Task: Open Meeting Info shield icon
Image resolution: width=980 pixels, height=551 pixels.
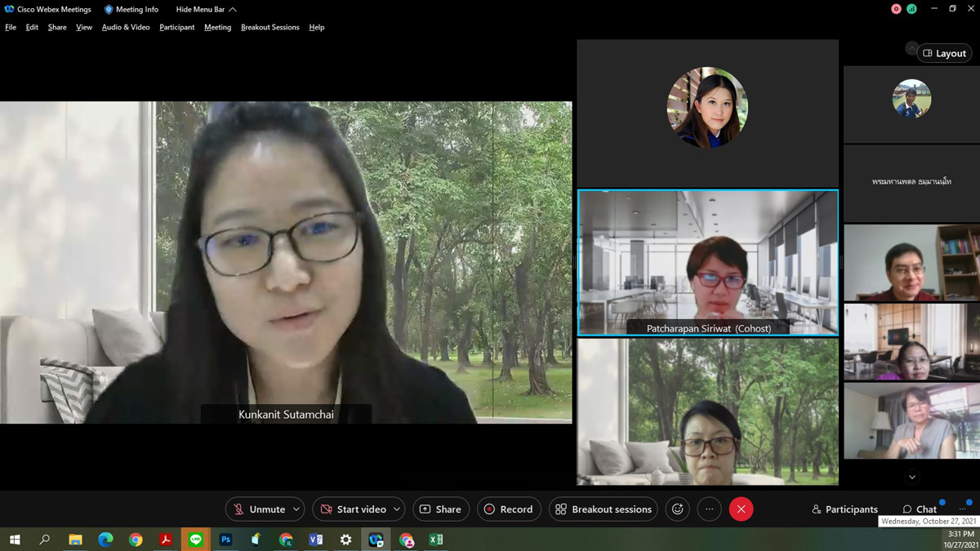Action: click(x=109, y=10)
